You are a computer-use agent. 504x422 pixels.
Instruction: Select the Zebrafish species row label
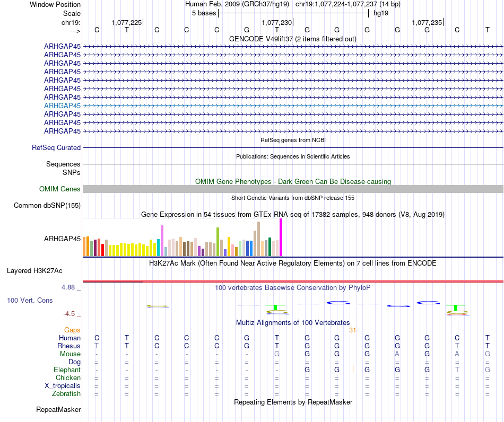click(66, 394)
